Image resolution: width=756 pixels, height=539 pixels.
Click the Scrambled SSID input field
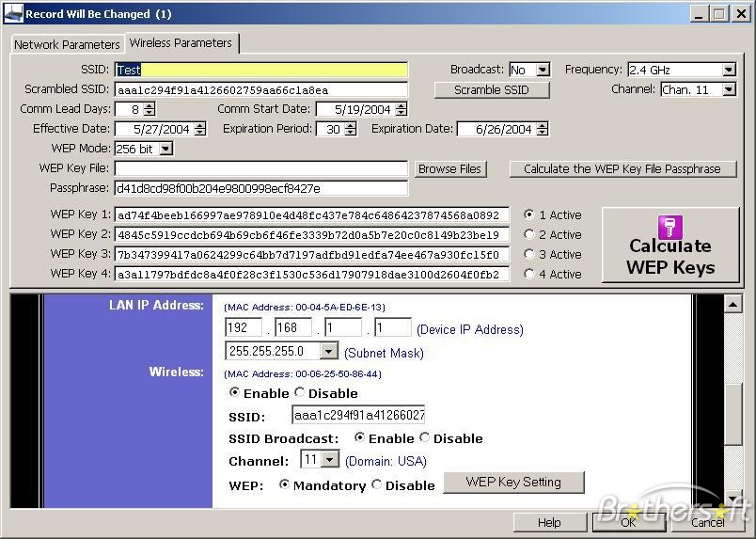[x=261, y=89]
